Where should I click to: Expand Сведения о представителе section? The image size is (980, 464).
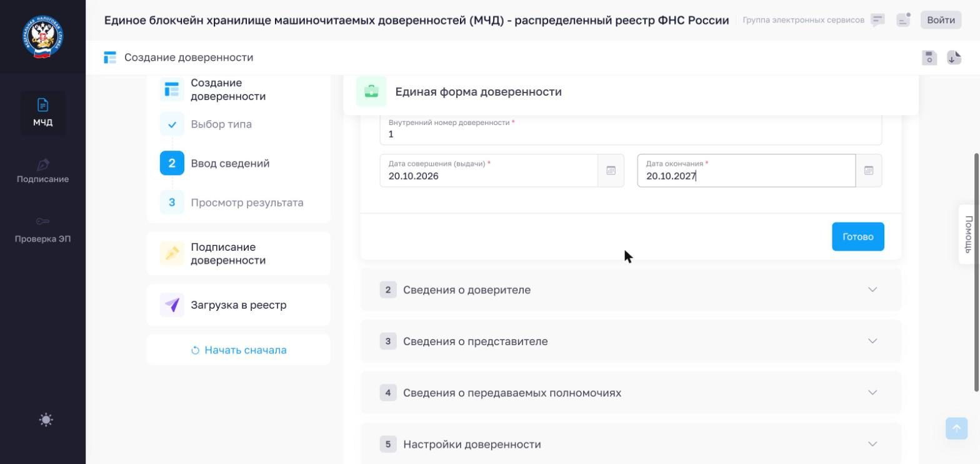[x=631, y=341]
